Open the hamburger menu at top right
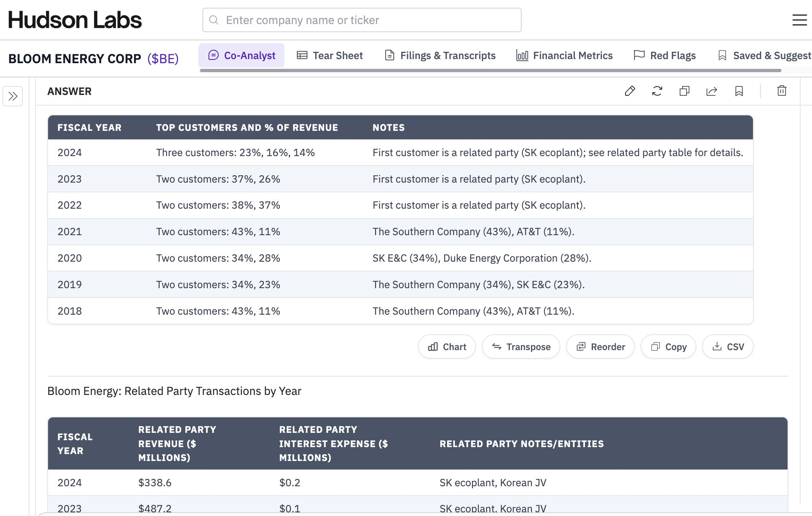This screenshot has width=812, height=516. (799, 20)
